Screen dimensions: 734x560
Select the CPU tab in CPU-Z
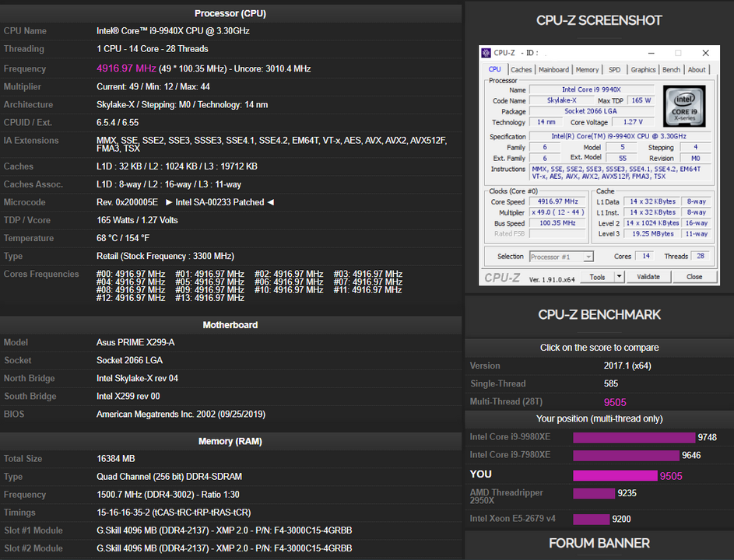click(495, 69)
